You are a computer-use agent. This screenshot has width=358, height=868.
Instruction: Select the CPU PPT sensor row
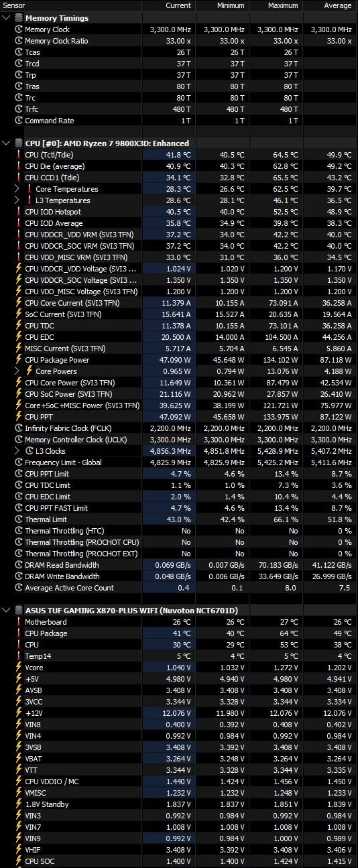pyautogui.click(x=179, y=416)
